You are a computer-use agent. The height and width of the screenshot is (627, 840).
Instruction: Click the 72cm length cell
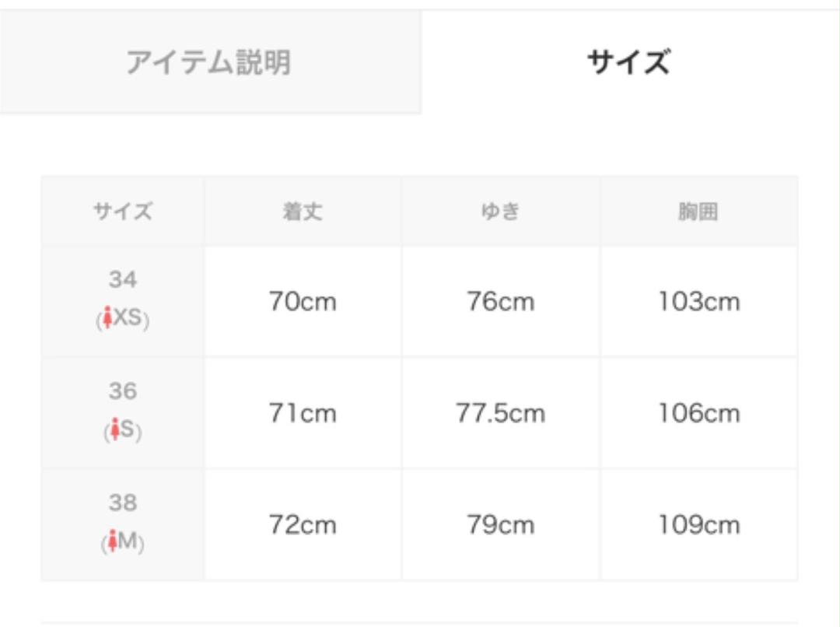(x=303, y=525)
